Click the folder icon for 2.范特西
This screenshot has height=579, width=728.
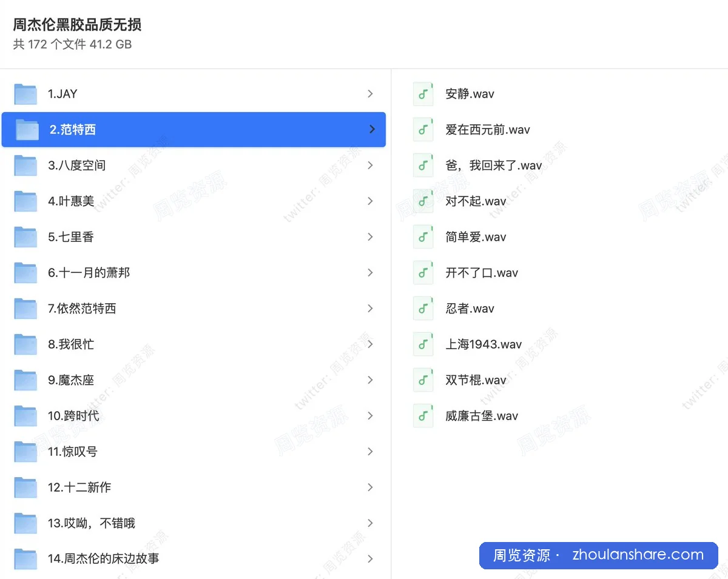coord(27,130)
